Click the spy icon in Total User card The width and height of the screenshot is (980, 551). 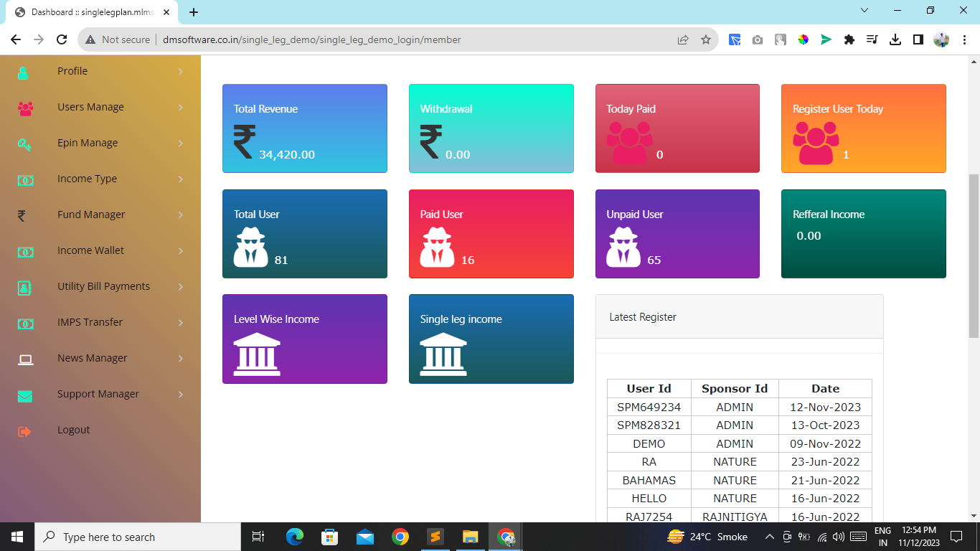point(250,247)
